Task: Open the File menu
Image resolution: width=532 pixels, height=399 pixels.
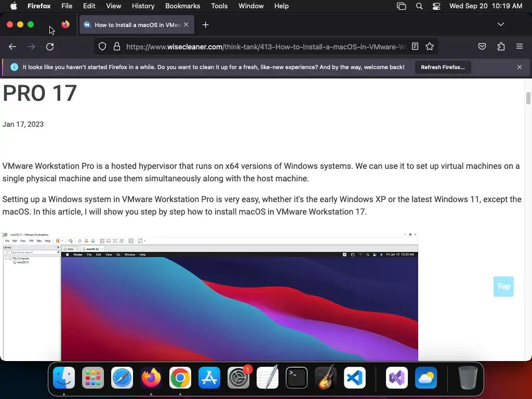Action: 67,6
